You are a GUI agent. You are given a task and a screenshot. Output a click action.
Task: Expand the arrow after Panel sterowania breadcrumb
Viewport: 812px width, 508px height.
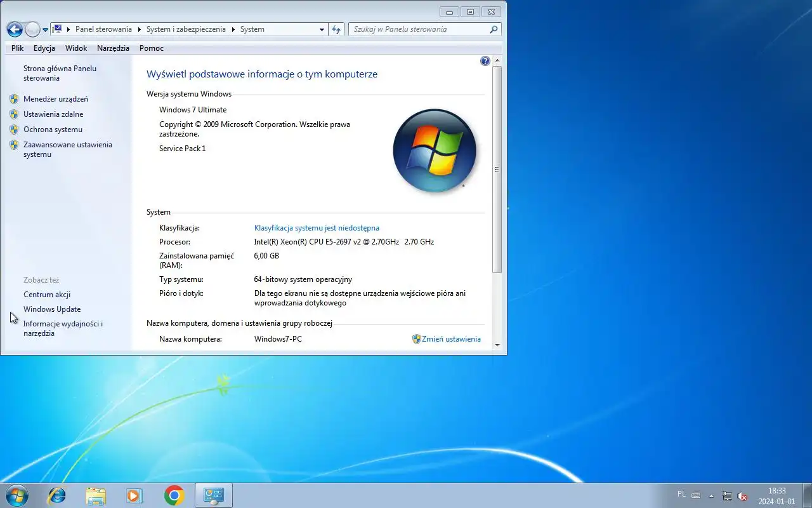[139, 29]
